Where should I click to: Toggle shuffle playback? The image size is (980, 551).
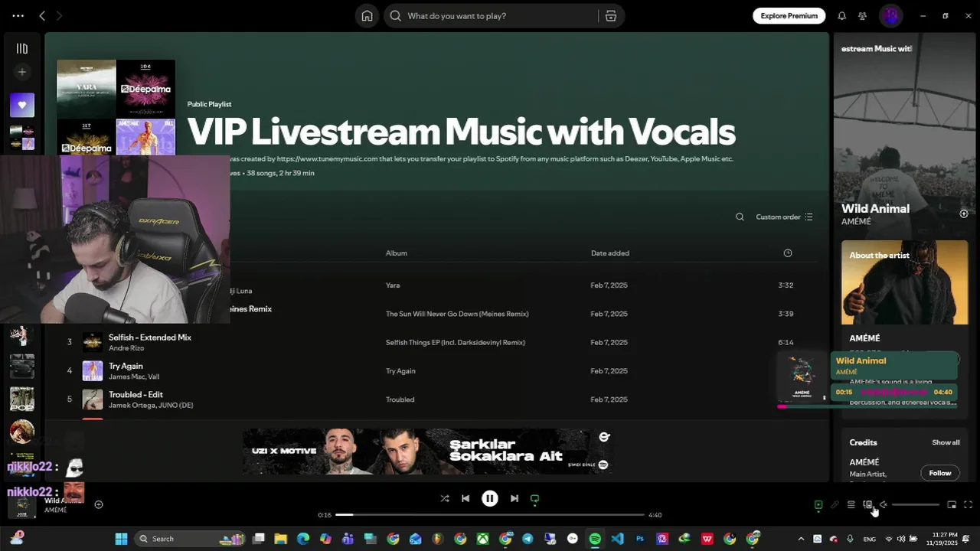coord(445,498)
